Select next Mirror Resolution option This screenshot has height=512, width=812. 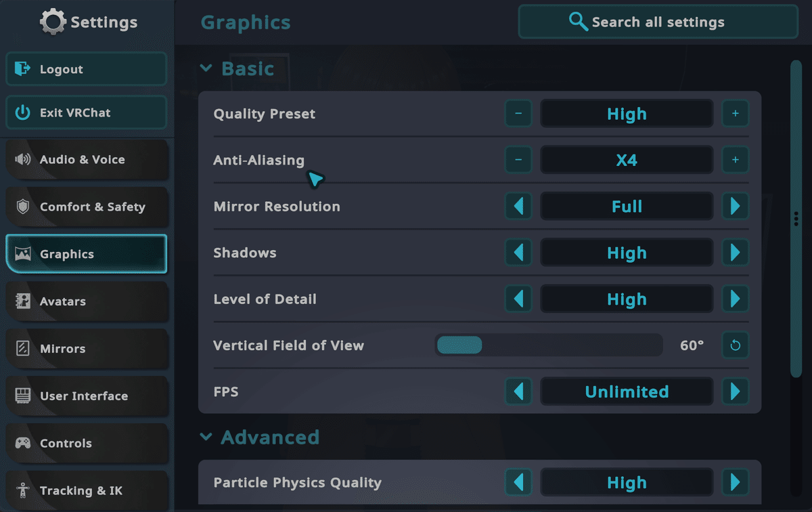tap(735, 207)
